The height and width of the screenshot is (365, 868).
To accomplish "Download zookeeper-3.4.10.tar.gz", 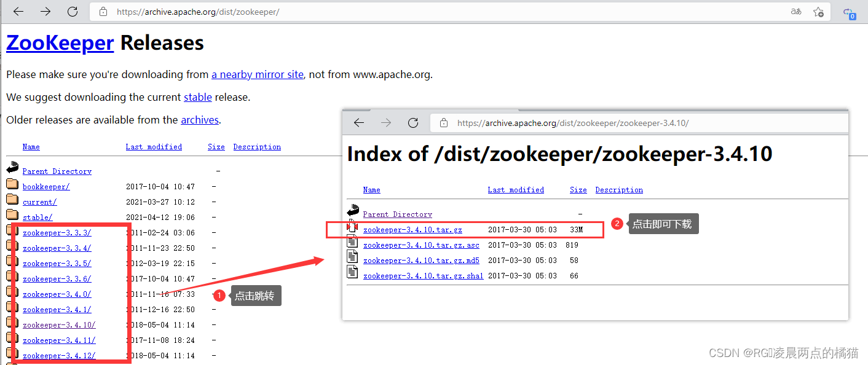I will [412, 230].
